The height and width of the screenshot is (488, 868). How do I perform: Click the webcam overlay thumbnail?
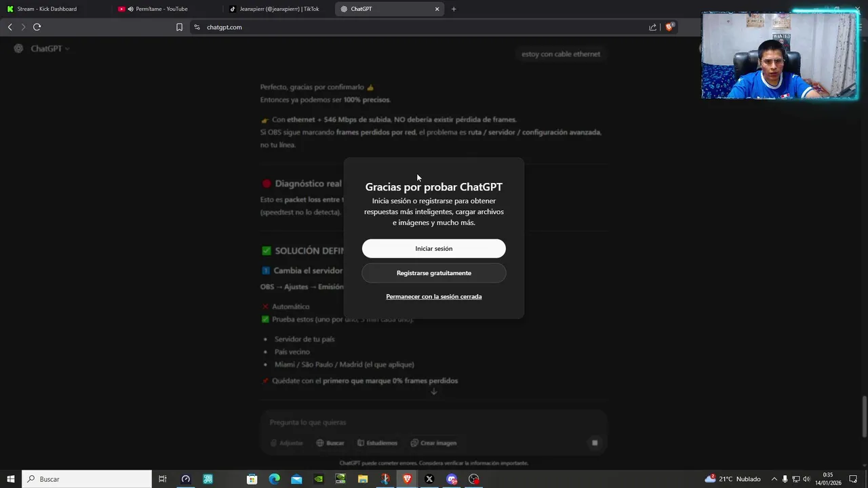point(780,56)
